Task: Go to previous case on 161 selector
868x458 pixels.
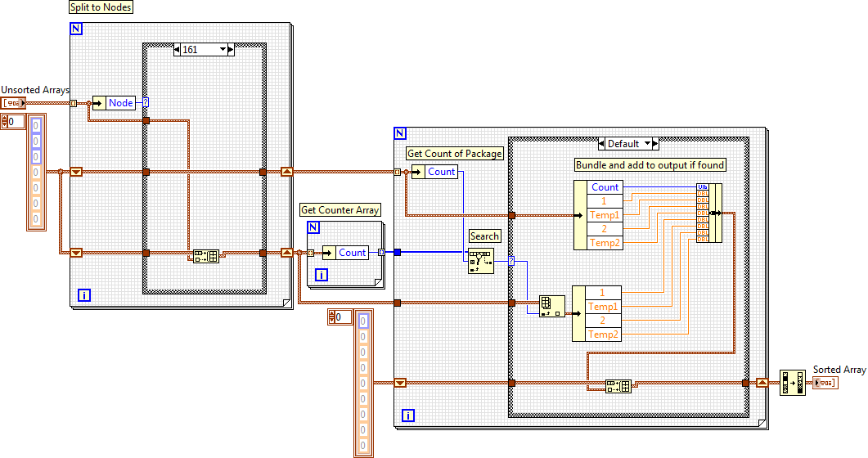Action: pyautogui.click(x=177, y=49)
